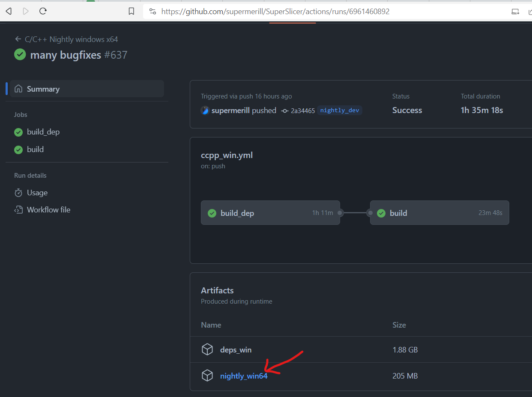Viewport: 532px width, 397px height.
Task: Select the build_dep job in the workflow graph
Action: click(x=270, y=212)
